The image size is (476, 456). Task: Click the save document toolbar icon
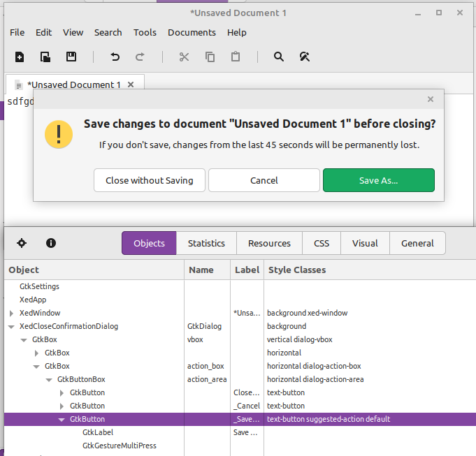pos(71,57)
